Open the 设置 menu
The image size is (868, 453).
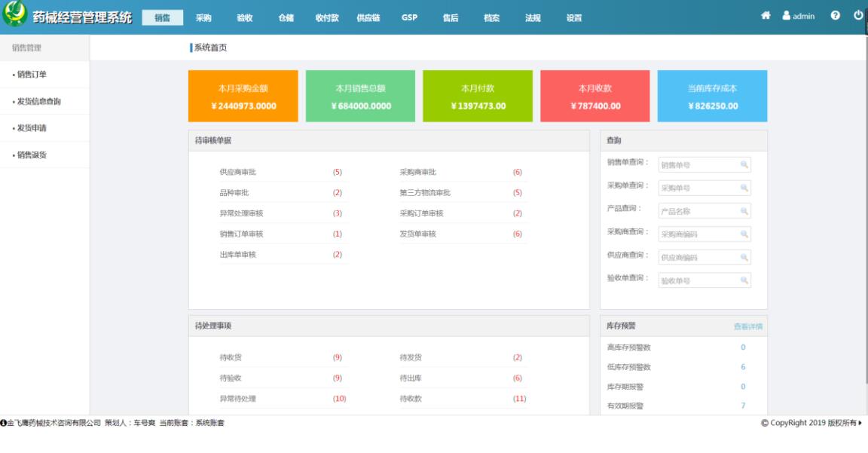(574, 18)
